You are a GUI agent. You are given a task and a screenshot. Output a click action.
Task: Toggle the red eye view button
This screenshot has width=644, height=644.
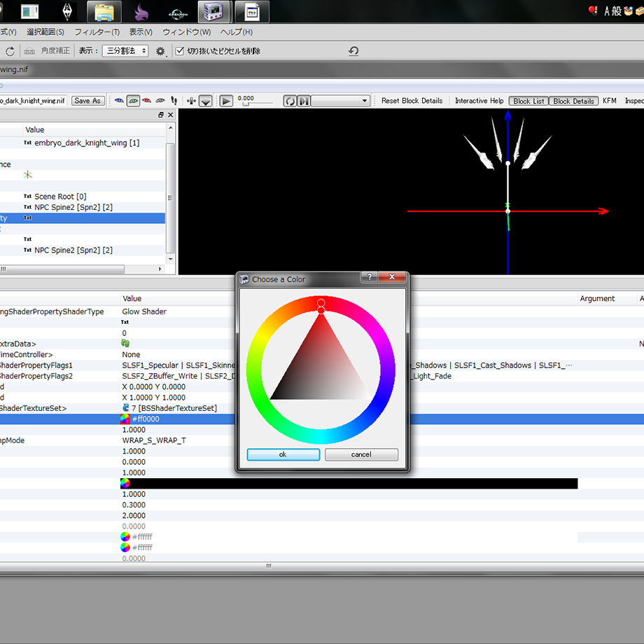click(146, 101)
